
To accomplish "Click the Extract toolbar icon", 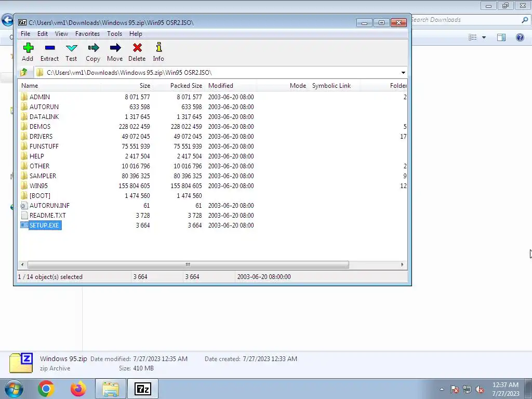I will click(49, 48).
